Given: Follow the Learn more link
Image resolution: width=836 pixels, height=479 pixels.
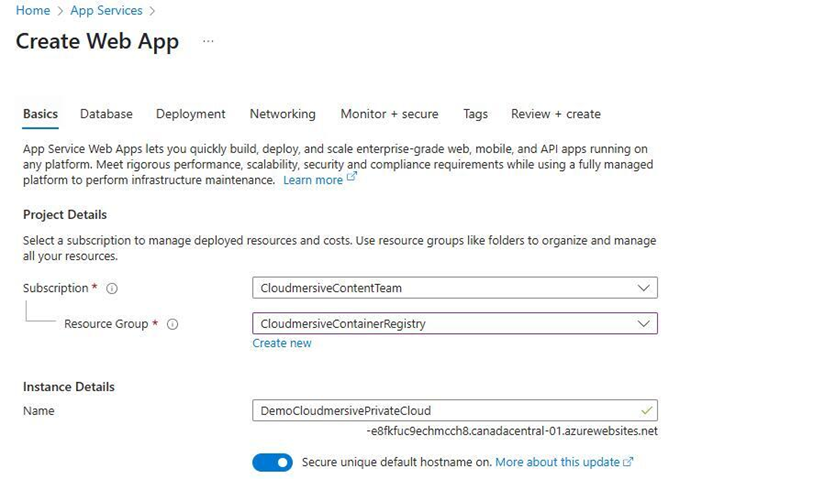Looking at the screenshot, I should (x=313, y=180).
